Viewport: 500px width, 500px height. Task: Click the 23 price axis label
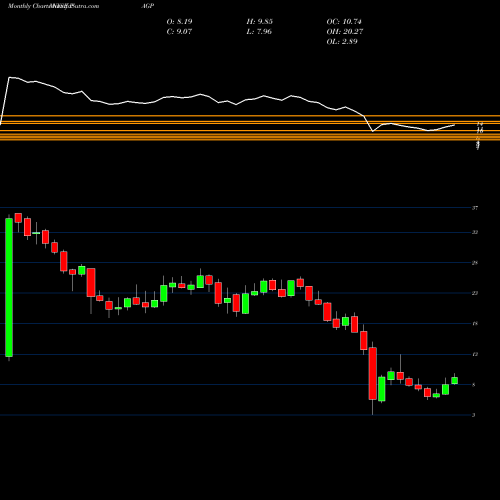click(x=475, y=293)
